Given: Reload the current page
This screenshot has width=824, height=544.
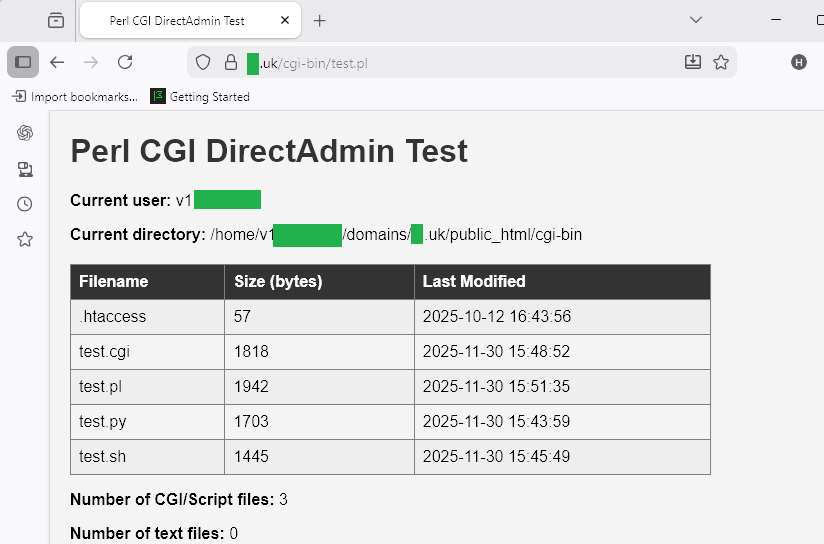Looking at the screenshot, I should tap(125, 62).
